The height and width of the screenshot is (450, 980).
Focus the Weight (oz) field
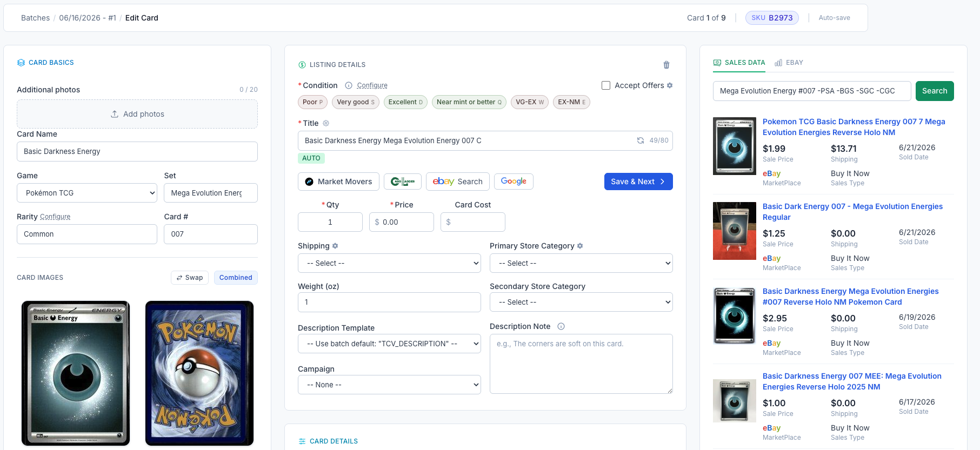pyautogui.click(x=389, y=302)
